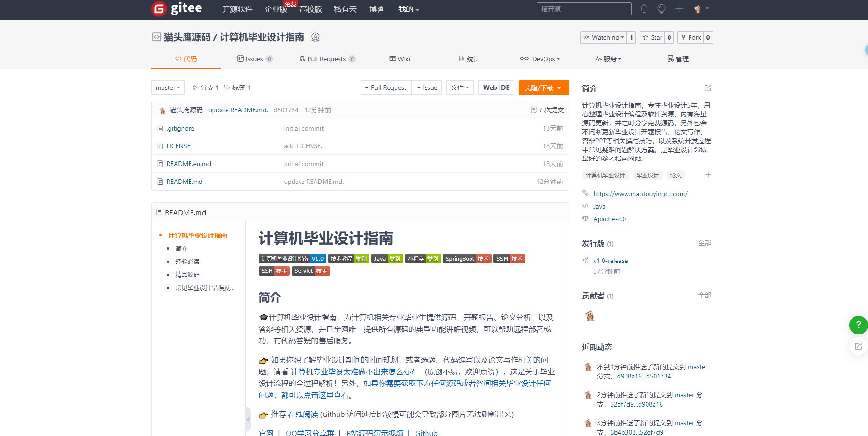The width and height of the screenshot is (868, 436).
Task: Switch to the Issues tab
Action: [x=255, y=59]
